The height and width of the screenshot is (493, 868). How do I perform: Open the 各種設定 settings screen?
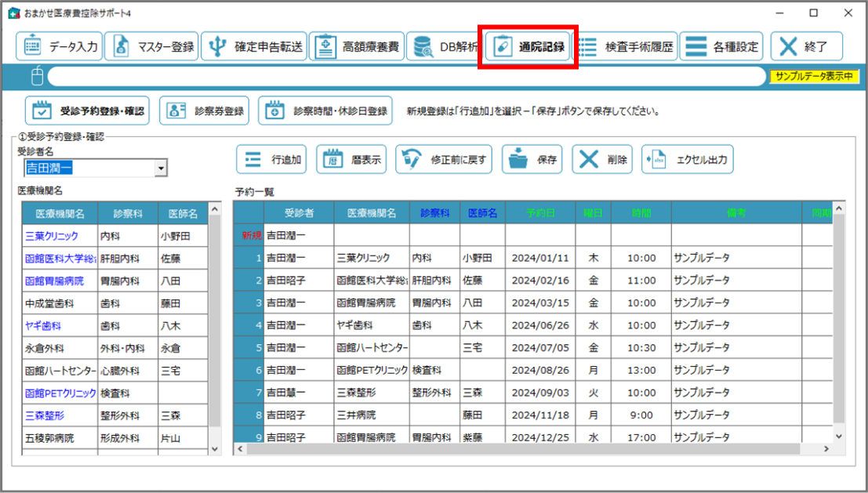point(723,45)
